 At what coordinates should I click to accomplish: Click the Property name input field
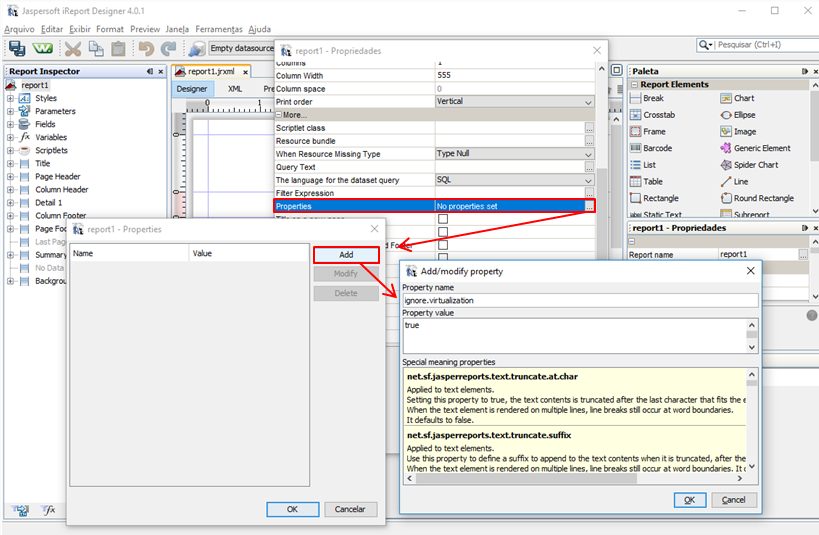(x=580, y=300)
